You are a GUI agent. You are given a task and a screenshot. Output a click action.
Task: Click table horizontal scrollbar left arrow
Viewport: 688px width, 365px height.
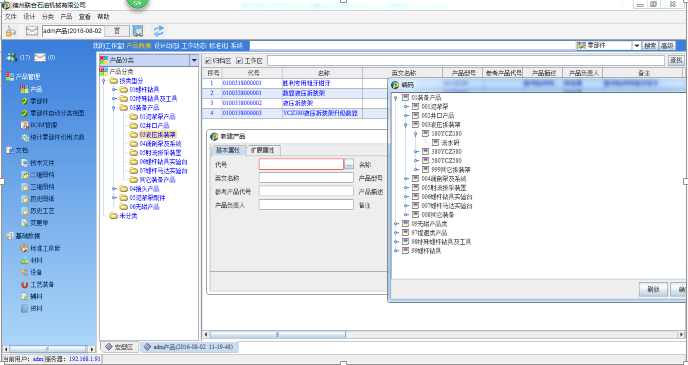tap(207, 335)
